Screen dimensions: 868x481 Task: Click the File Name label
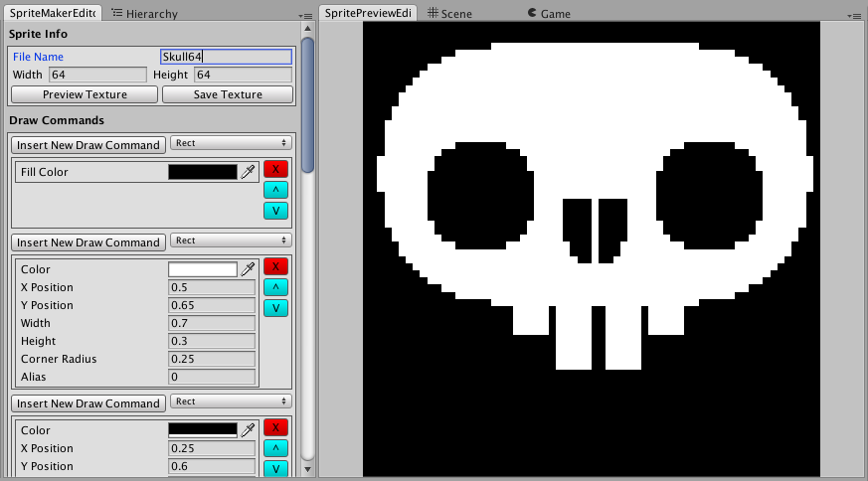point(38,57)
